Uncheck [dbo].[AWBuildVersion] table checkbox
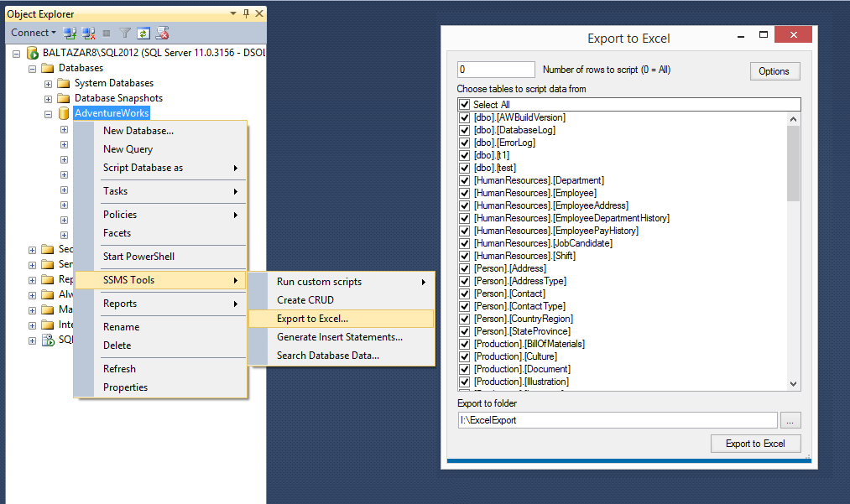Viewport: 850px width, 504px height. (465, 117)
